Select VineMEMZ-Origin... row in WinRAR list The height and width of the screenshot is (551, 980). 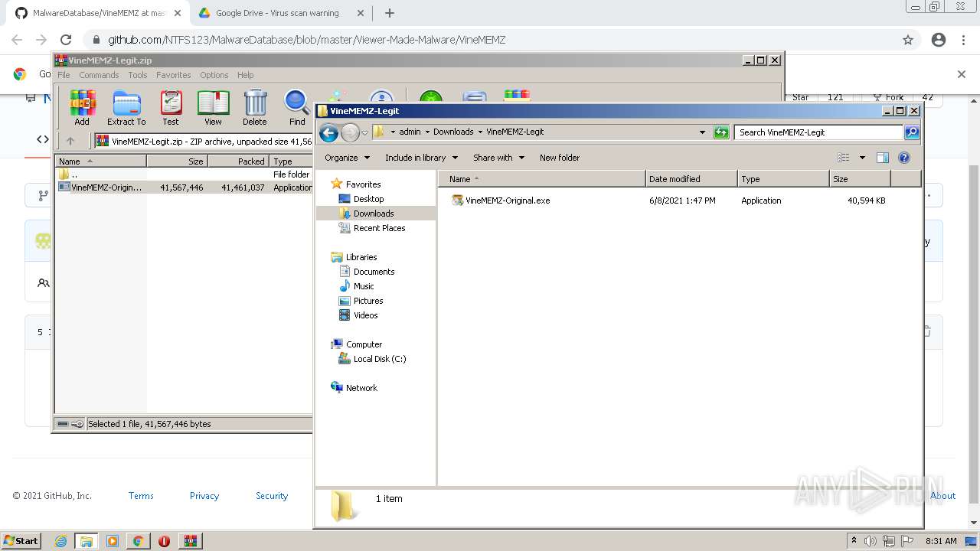pos(184,187)
